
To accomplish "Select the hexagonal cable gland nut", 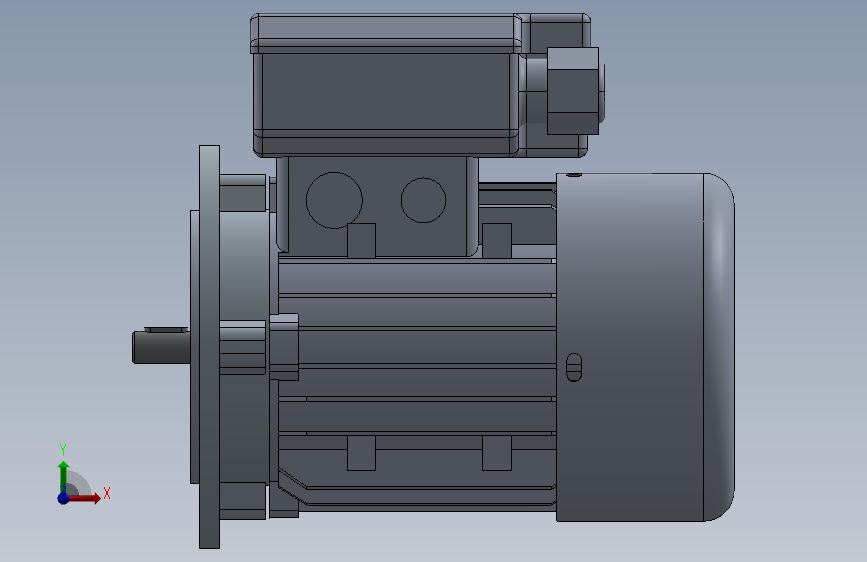I will pyautogui.click(x=573, y=91).
